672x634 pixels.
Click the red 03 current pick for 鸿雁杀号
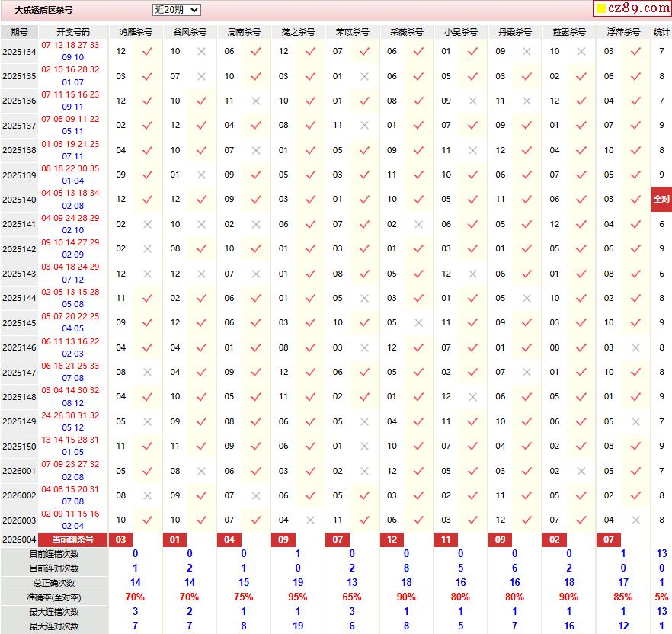(x=121, y=540)
